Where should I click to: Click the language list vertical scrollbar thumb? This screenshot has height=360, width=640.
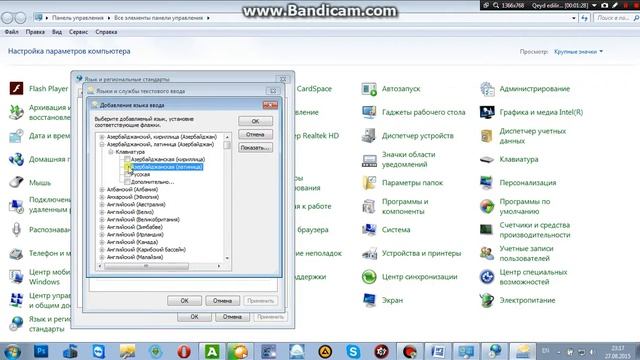[227, 145]
